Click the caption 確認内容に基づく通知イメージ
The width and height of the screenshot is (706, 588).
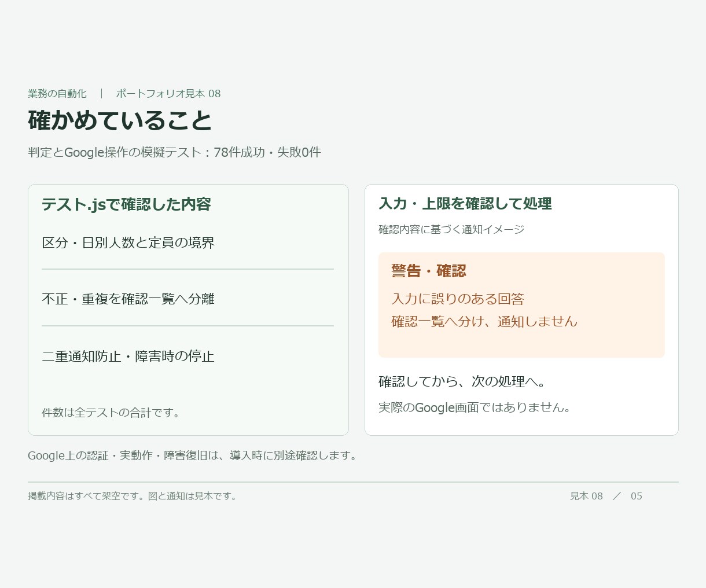click(x=451, y=229)
